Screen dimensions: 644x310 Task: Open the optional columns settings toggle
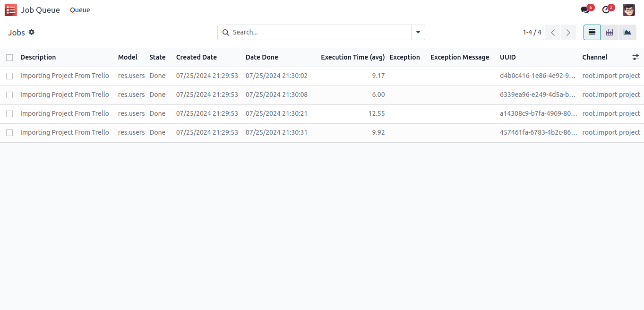point(635,57)
